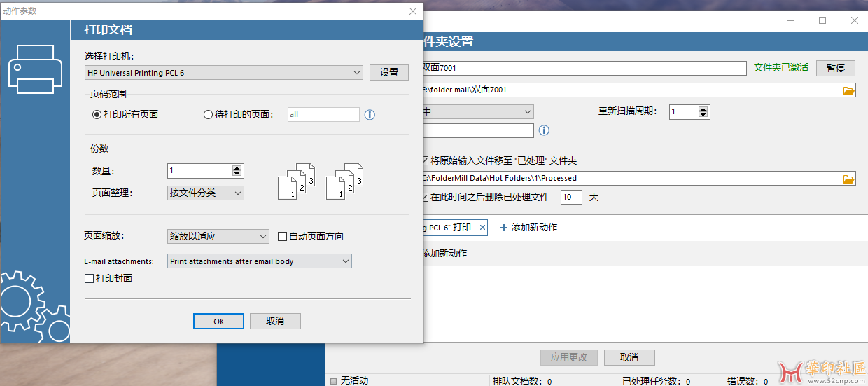Viewport: 868px width, 386px height.
Task: Click 暂停 to pause the folder
Action: click(835, 68)
